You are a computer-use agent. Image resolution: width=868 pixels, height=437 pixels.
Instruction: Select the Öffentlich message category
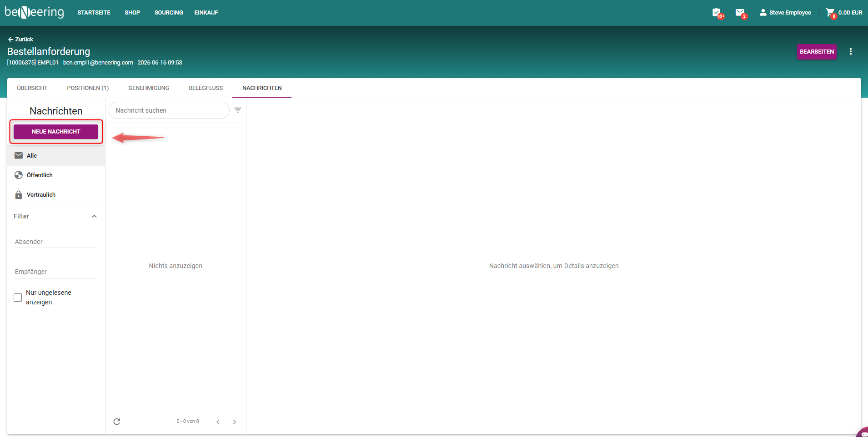(56, 175)
